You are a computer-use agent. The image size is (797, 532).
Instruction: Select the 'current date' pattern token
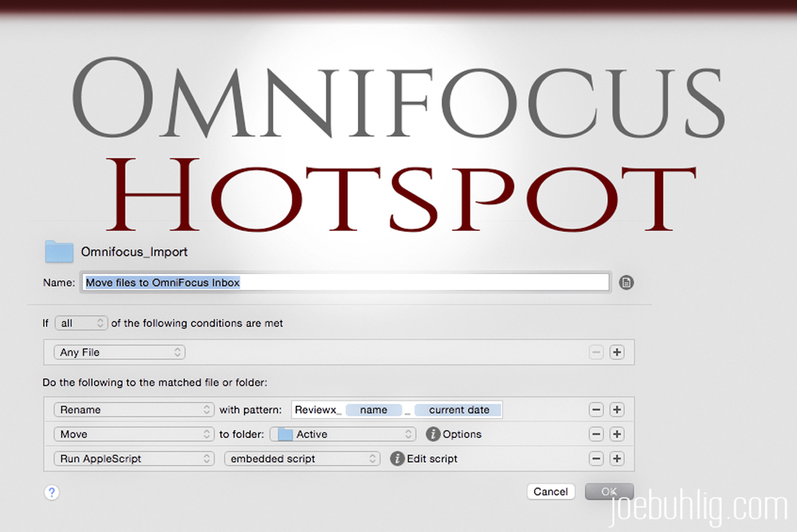(458, 409)
